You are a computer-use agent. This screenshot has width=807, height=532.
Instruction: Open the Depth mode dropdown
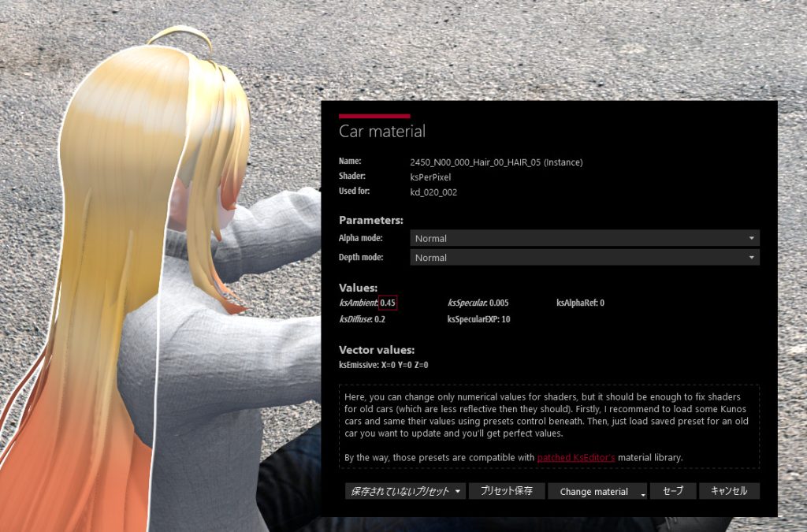point(584,258)
